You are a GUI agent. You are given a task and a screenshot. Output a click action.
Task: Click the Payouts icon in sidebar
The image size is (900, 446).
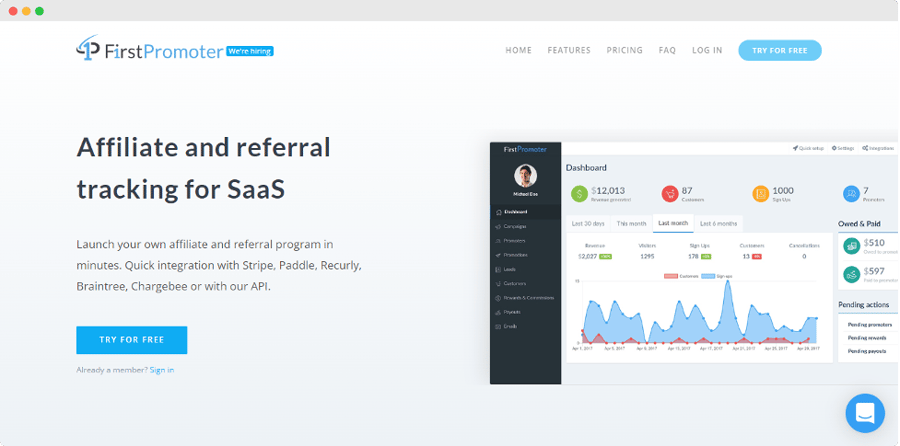point(498,312)
